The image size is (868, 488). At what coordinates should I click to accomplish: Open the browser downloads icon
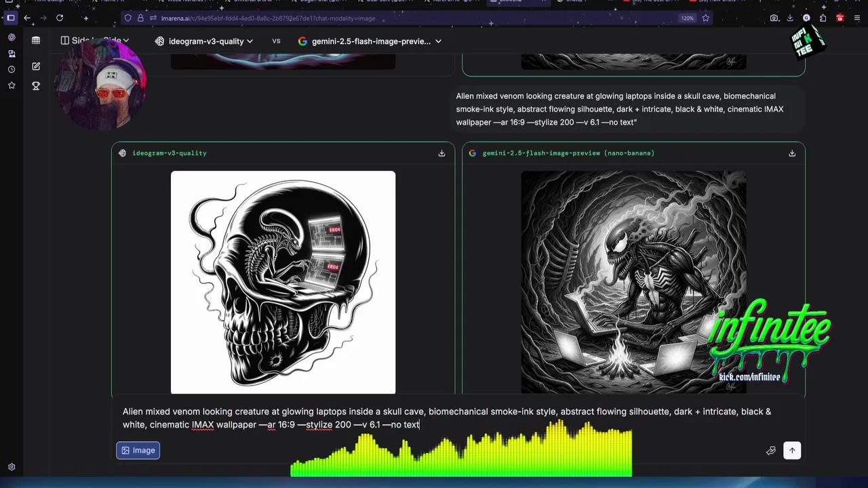pos(791,18)
